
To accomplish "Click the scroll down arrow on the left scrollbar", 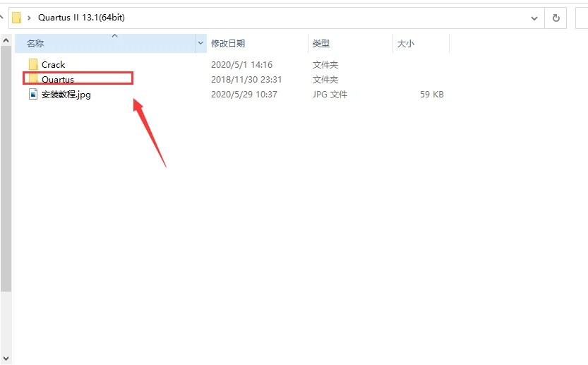I will (6, 359).
